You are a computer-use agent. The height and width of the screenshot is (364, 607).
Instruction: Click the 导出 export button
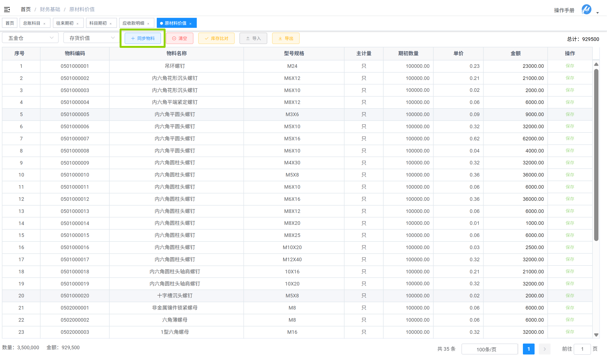point(286,38)
